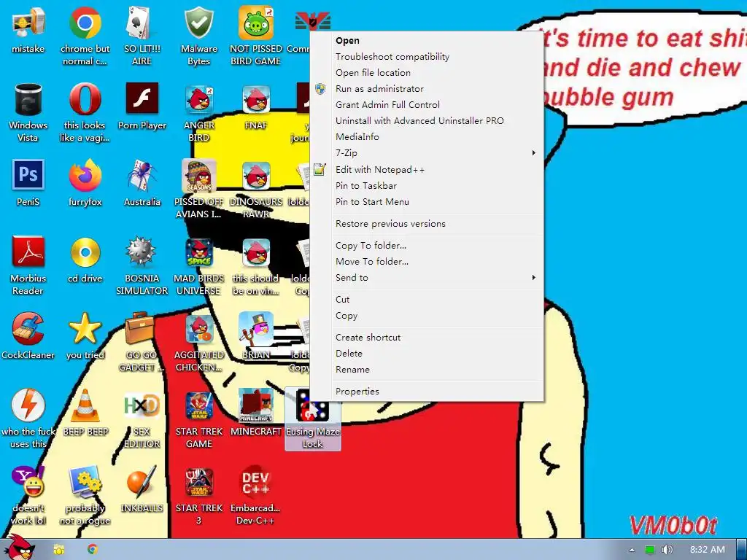Select the Flash 'Porn Player' icon
This screenshot has height=560, width=747.
coord(142,106)
